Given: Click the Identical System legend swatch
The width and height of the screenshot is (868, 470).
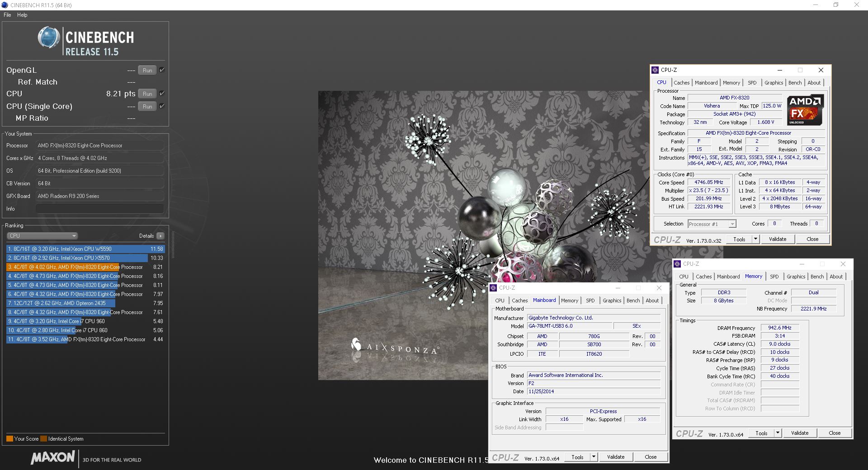Looking at the screenshot, I should (43, 438).
